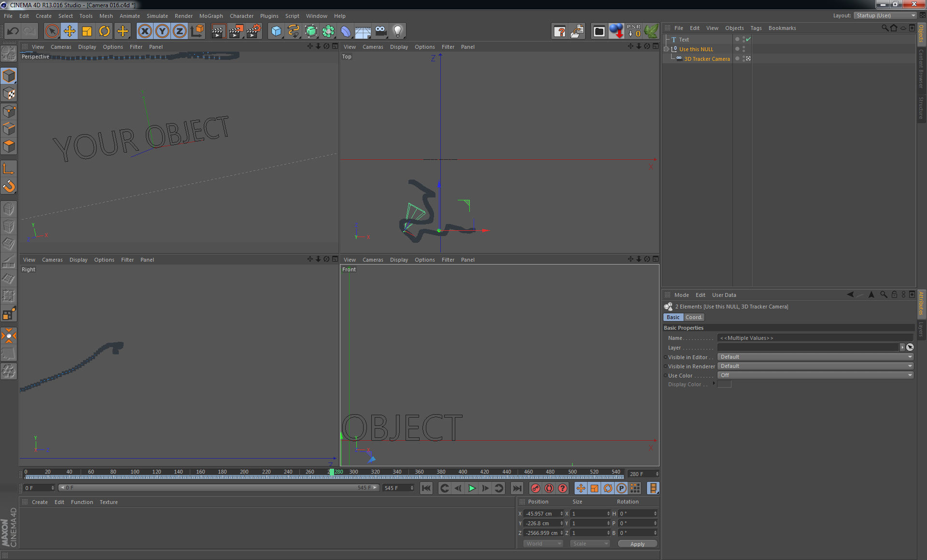Click the Apply button near position fields
927x560 pixels.
637,544
